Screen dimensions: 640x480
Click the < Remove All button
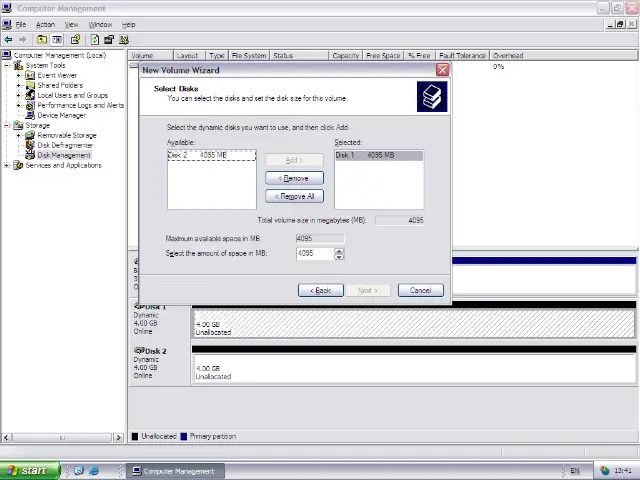(294, 196)
